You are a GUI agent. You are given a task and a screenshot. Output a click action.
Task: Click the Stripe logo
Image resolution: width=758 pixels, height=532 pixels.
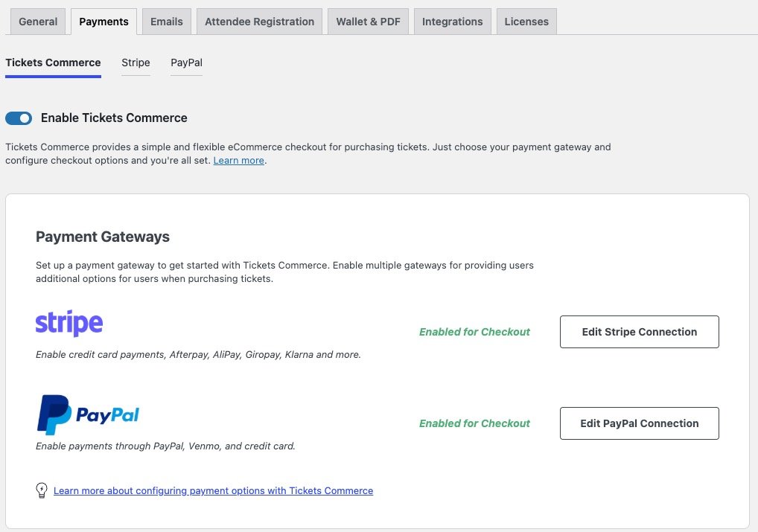[x=69, y=323]
